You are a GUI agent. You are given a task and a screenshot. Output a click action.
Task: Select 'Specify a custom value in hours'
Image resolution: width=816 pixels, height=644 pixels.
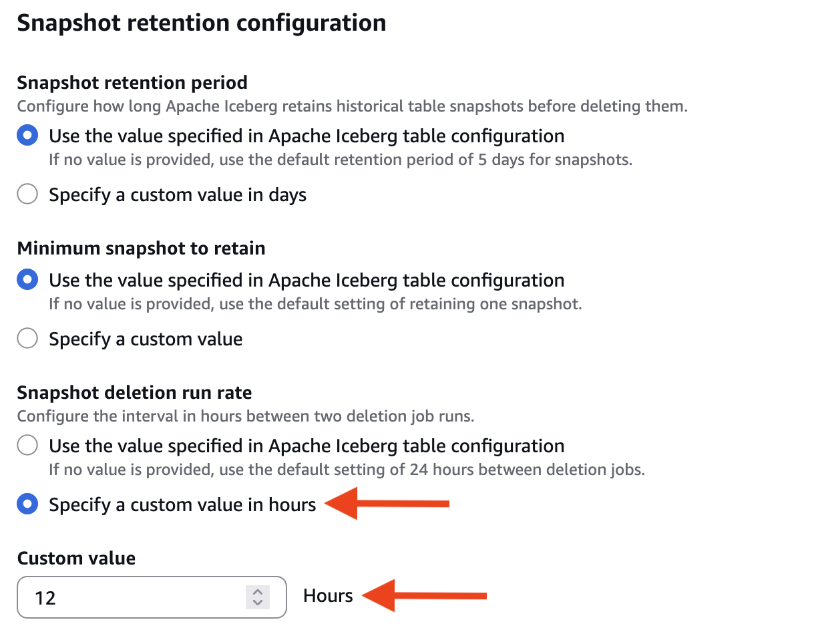[27, 504]
